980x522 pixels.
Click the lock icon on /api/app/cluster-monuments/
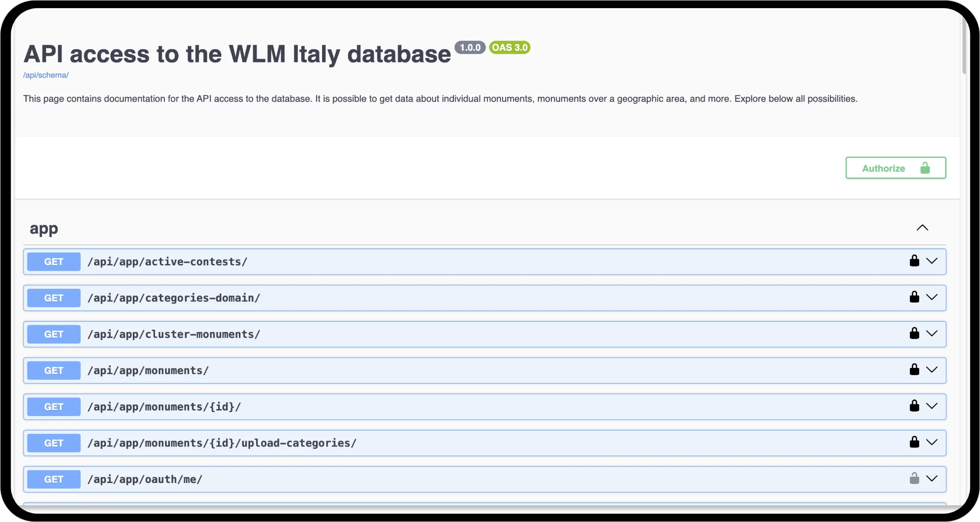[914, 333]
